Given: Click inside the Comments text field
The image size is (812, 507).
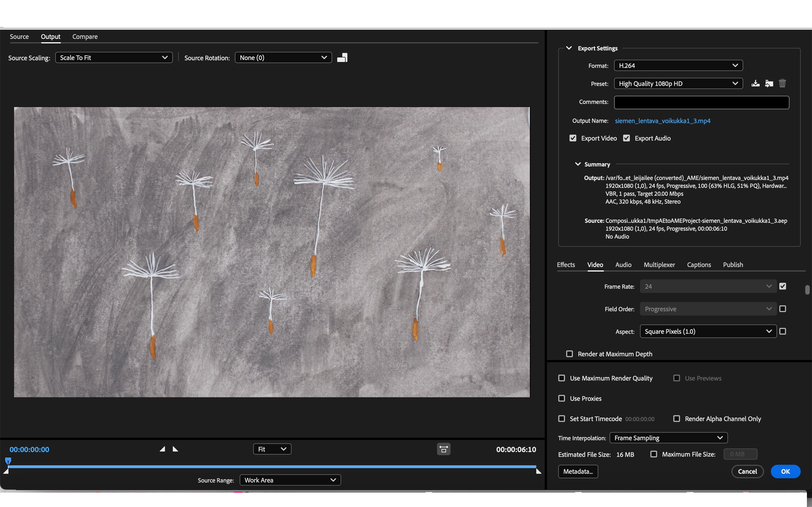Looking at the screenshot, I should 701,102.
